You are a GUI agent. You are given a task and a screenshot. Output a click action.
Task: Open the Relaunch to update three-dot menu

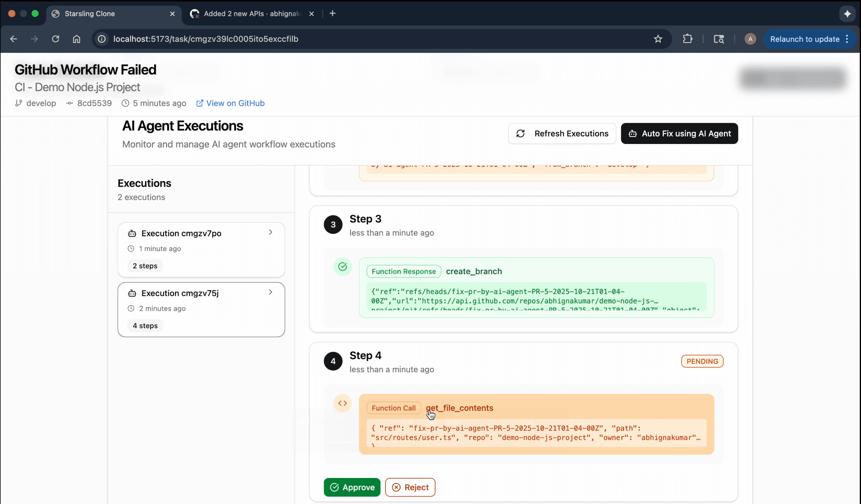tap(847, 39)
